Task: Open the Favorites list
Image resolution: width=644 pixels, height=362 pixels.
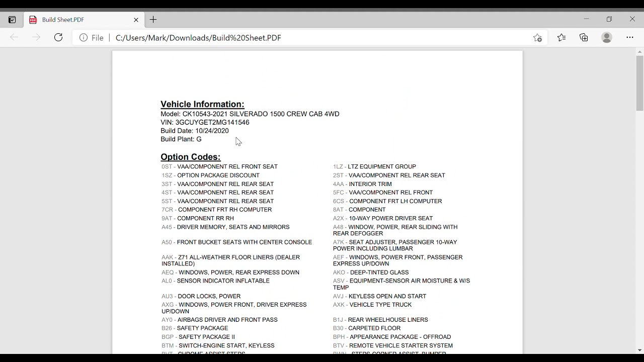Action: [561, 38]
